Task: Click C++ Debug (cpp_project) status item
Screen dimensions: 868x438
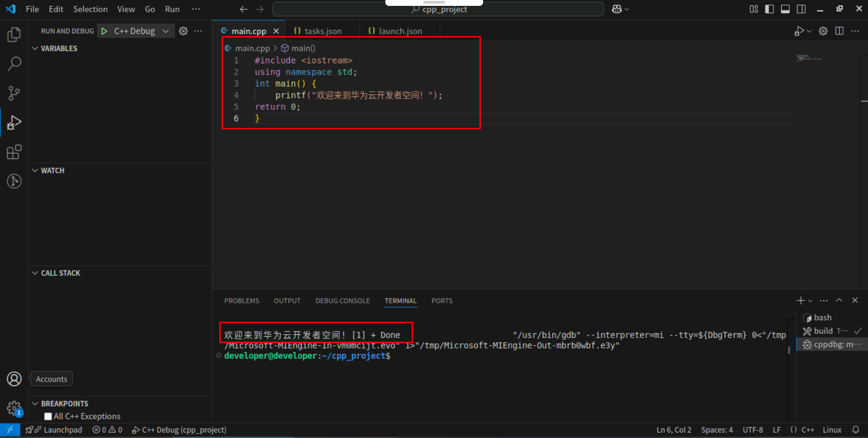Action: coord(179,430)
